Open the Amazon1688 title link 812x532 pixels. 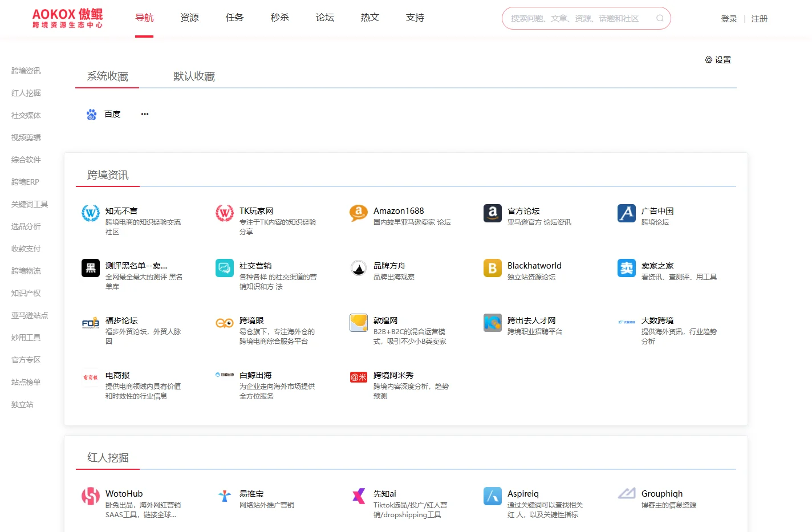399,211
